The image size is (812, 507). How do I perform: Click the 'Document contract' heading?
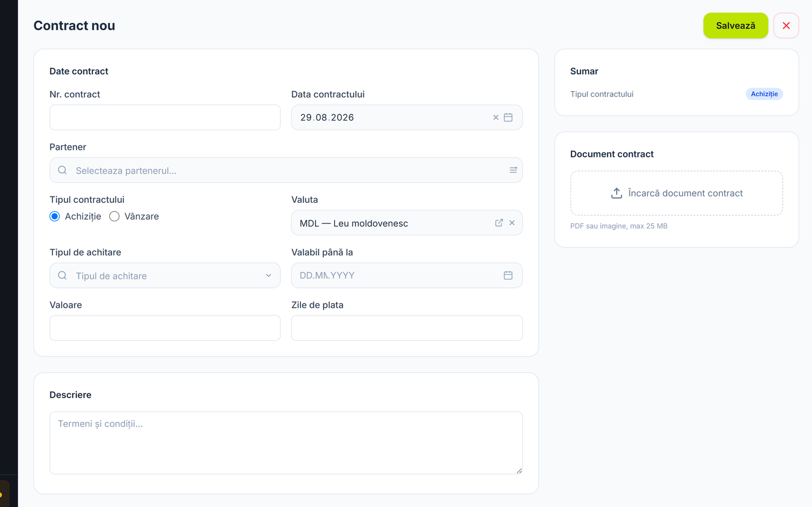[x=612, y=154]
